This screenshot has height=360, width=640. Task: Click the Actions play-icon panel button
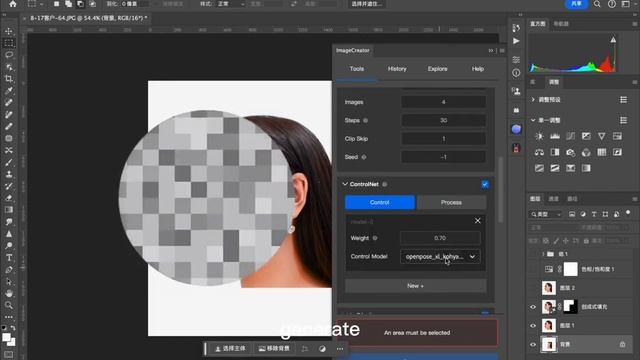pyautogui.click(x=516, y=41)
